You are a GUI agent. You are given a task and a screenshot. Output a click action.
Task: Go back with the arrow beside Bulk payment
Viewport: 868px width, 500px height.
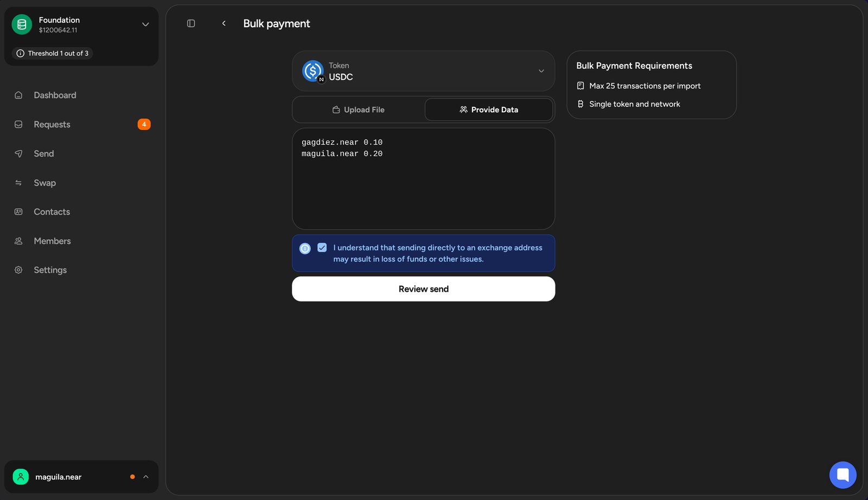(224, 23)
